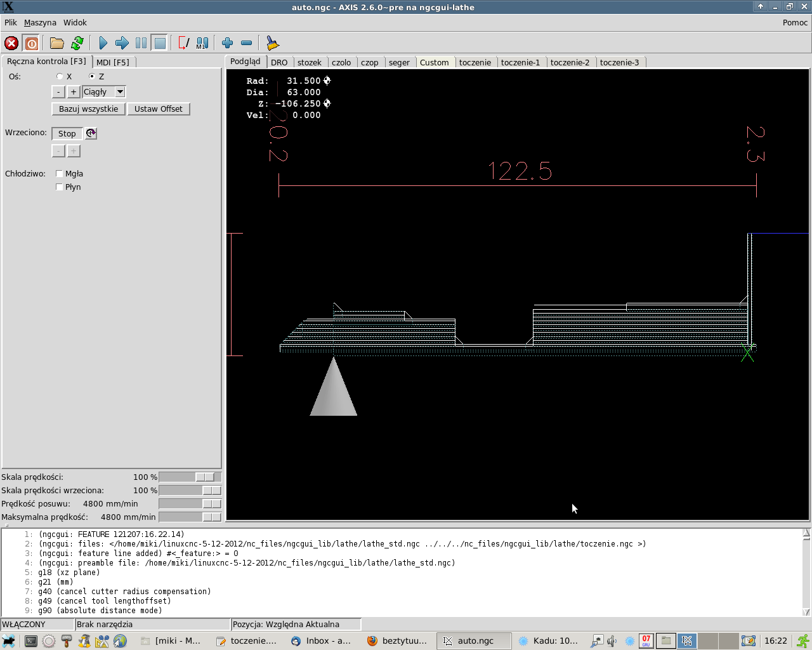Open the toczenie tab

475,62
